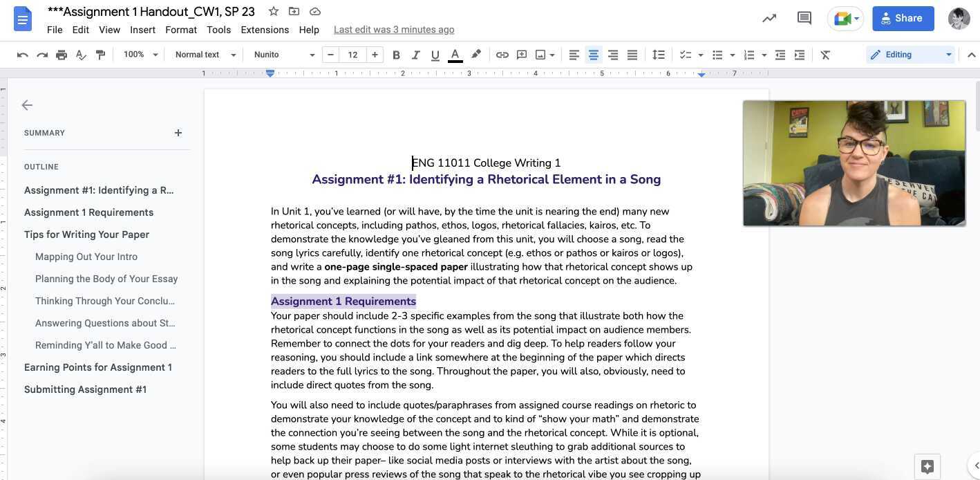Click the Undo icon
This screenshot has width=980, height=480.
point(23,55)
